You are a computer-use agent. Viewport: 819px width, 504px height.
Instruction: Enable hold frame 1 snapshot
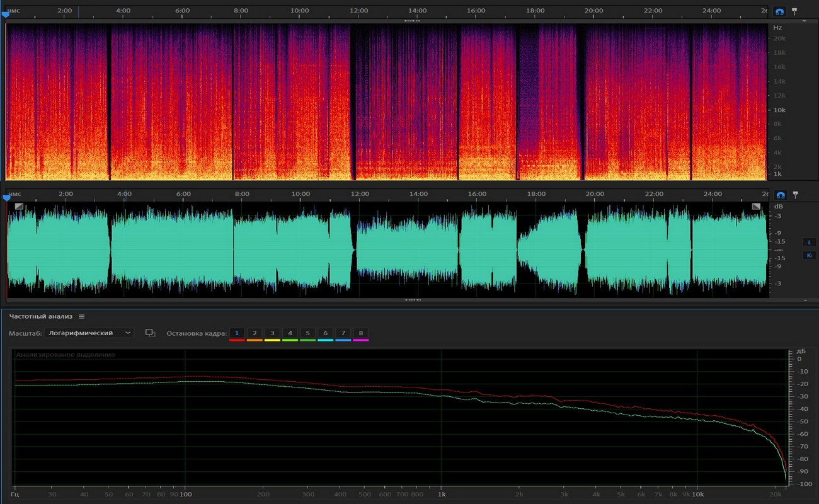[x=237, y=333]
